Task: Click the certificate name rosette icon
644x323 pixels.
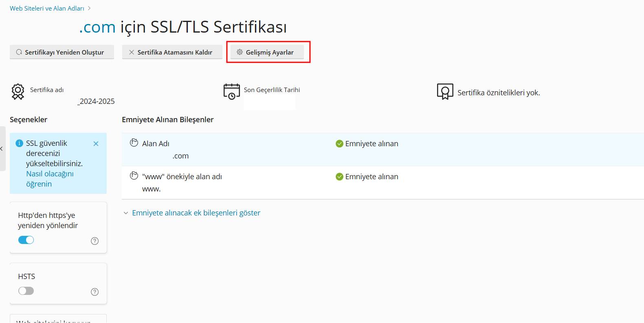Action: [18, 92]
